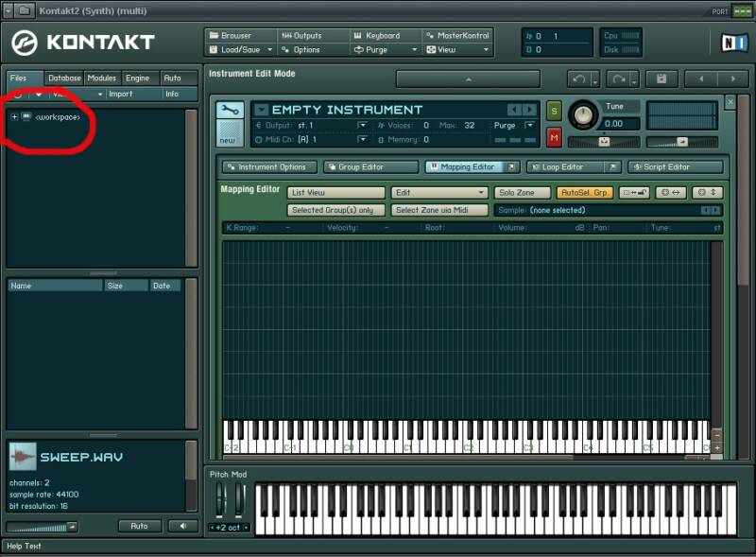Screen dimensions: 756x557
Task: Toggle List View in Mapping Editor
Action: (336, 193)
